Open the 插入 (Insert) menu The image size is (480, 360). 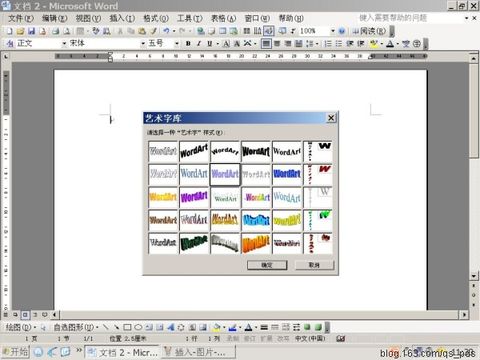click(x=122, y=18)
